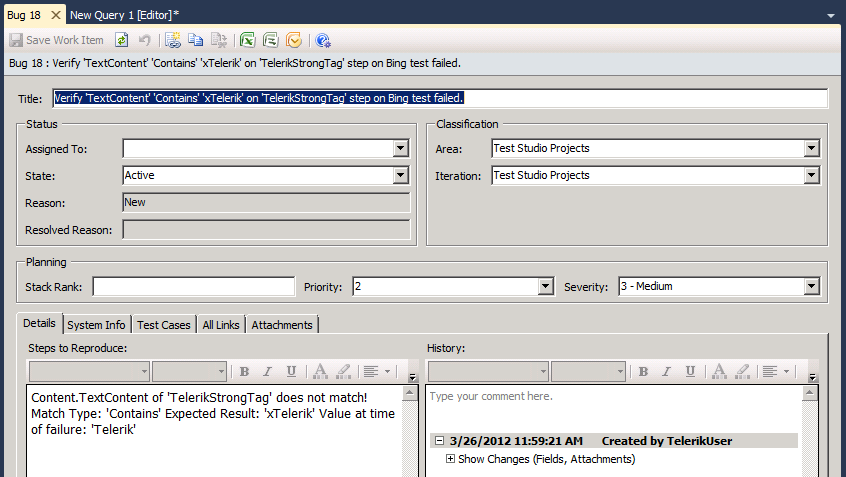Click Steps to Reproduce scrollbar up arrow
846x477 pixels.
point(410,393)
